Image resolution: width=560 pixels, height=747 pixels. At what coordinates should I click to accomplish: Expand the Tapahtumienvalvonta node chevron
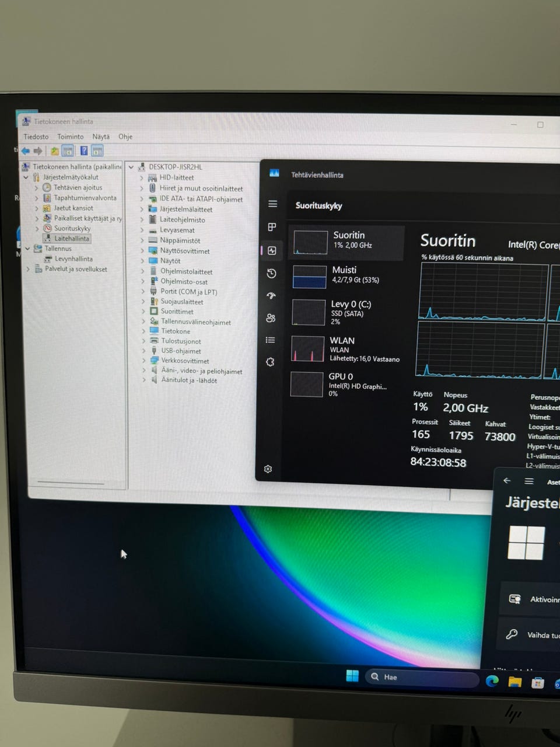pos(36,198)
